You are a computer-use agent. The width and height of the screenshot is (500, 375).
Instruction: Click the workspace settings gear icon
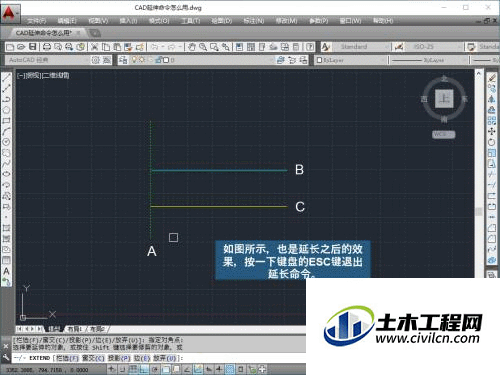(x=96, y=60)
